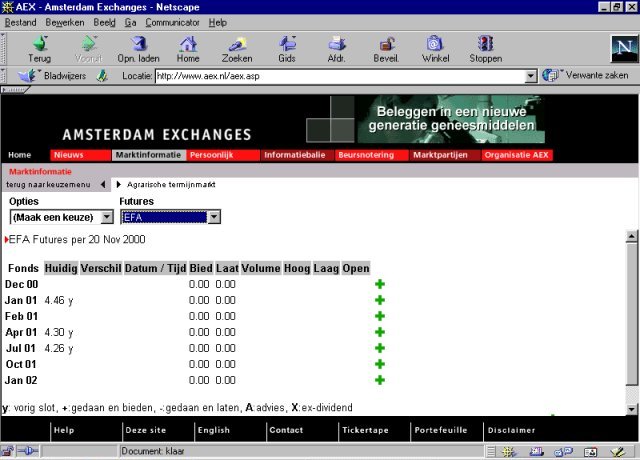Viewport: 640px width, 460px height.
Task: Click the Winkel shop icon
Action: [435, 43]
